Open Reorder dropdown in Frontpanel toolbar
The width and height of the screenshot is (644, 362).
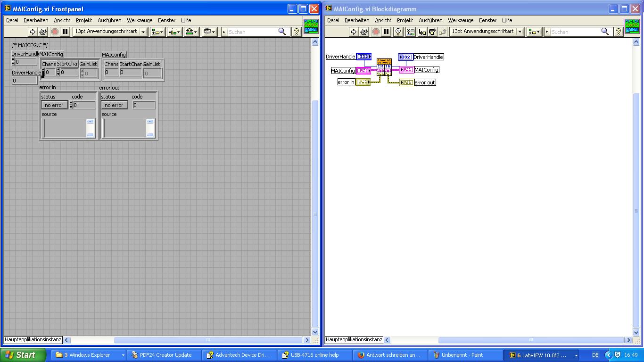[209, 32]
